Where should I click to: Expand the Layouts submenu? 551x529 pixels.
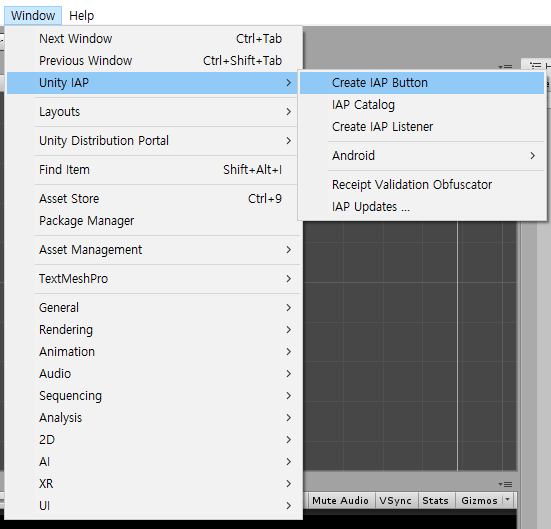tap(153, 112)
